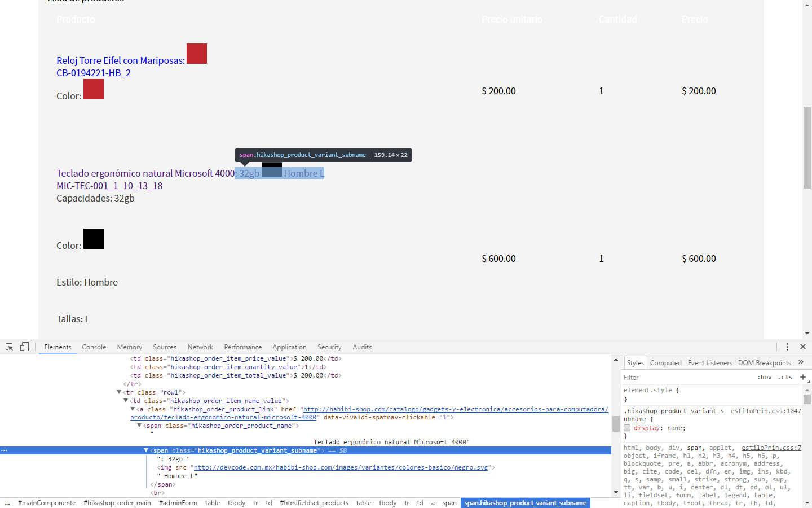
Task: Open the negro.svg image source link
Action: point(342,467)
